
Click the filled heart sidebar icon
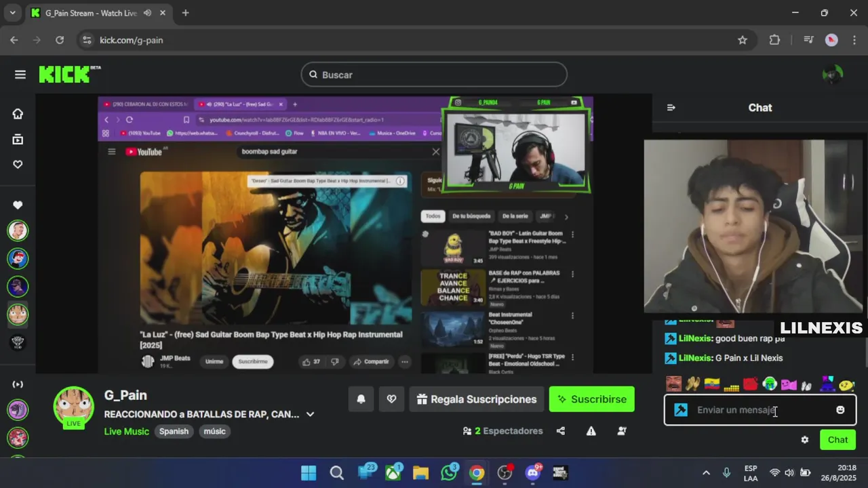pyautogui.click(x=18, y=205)
